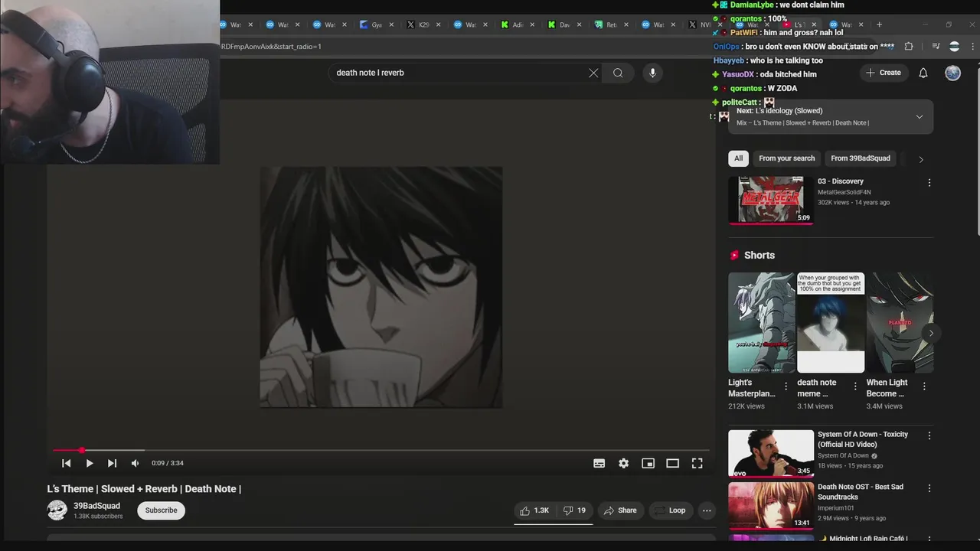Open System Of A Down Toxicity title
This screenshot has width=980, height=551.
pyautogui.click(x=863, y=439)
